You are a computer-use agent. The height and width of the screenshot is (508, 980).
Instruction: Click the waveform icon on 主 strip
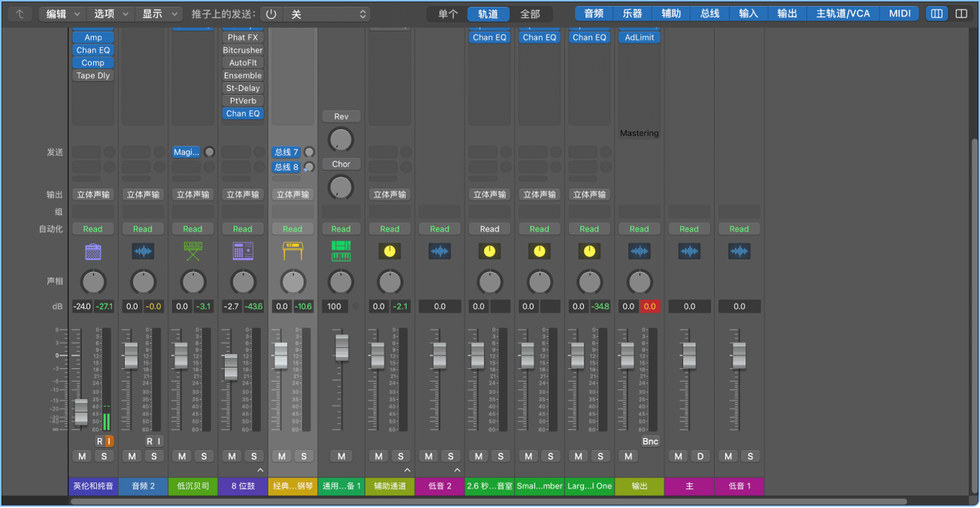[x=689, y=251]
